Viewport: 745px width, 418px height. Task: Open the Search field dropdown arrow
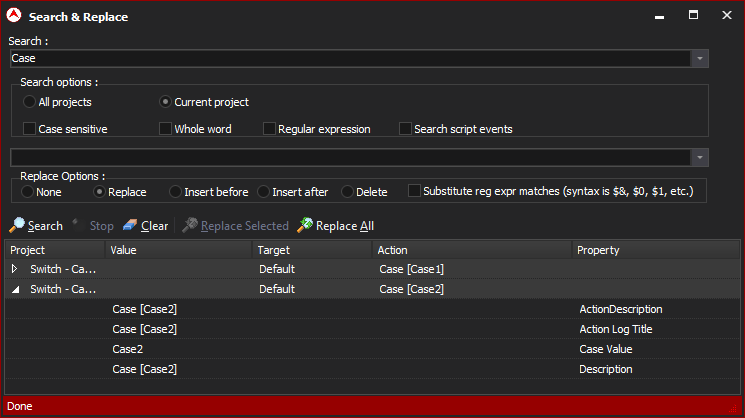(699, 58)
